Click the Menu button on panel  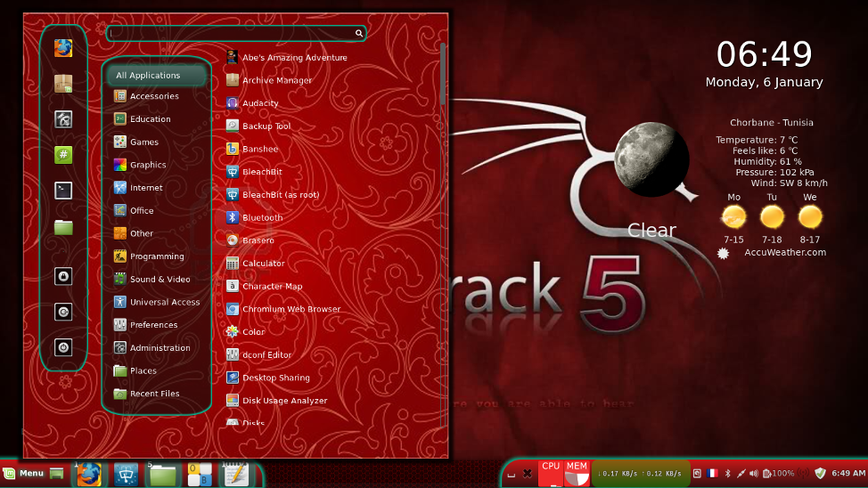[x=23, y=474]
